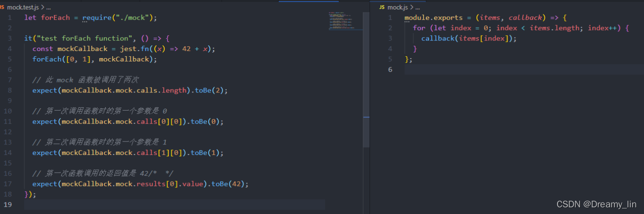644x214 pixels.
Task: Click line number 19 in mock.test.js
Action: point(9,204)
